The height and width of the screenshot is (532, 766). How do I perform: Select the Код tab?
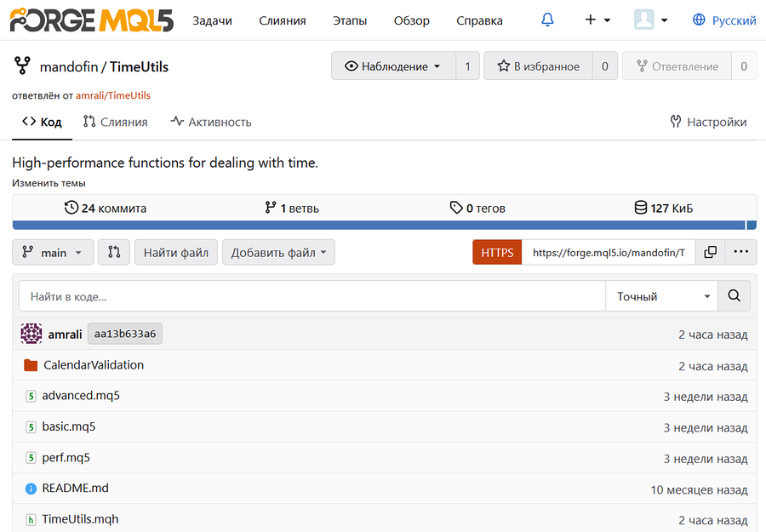pos(42,122)
